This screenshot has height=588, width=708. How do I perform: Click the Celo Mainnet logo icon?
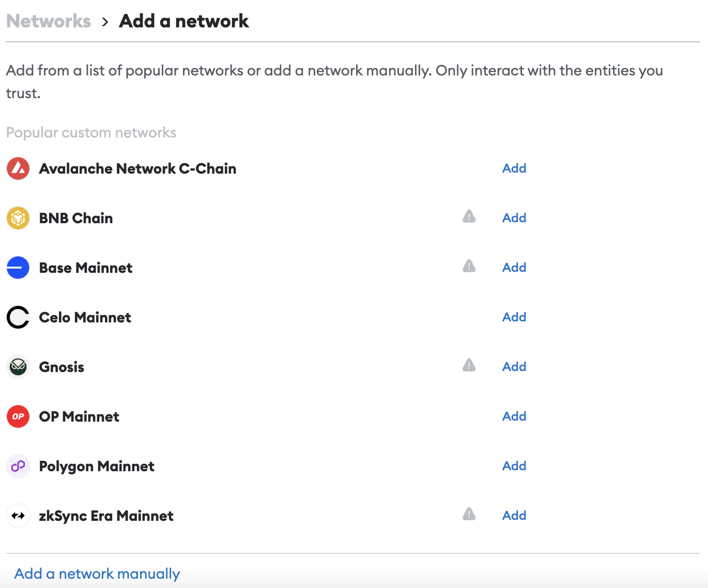(x=18, y=317)
